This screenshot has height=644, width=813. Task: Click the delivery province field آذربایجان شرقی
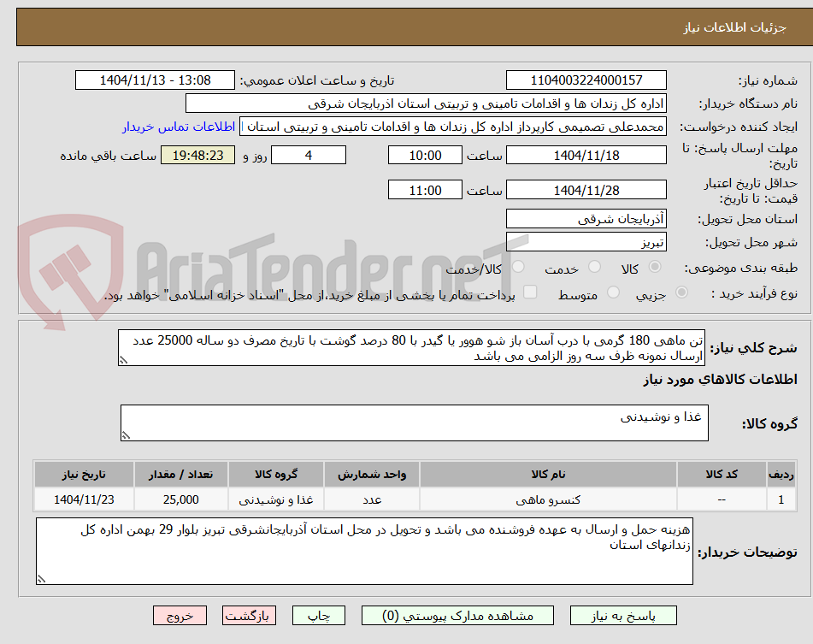coord(586,219)
